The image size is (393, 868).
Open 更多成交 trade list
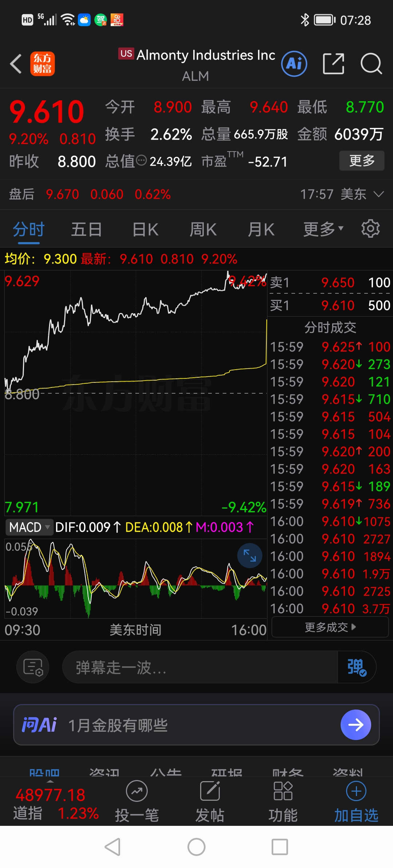tap(330, 627)
